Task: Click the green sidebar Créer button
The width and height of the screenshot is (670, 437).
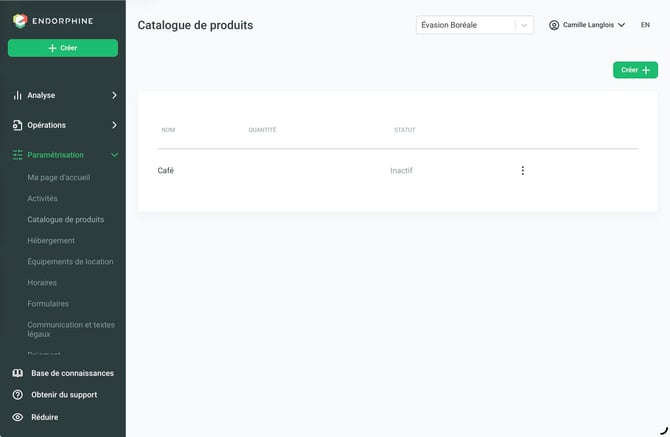Action: (x=63, y=48)
